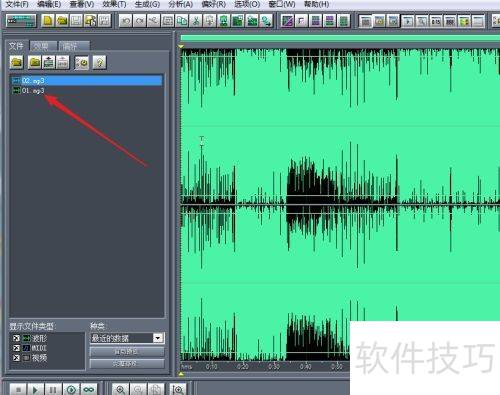Click the magnifier panel icon in top toolbar

click(422, 21)
